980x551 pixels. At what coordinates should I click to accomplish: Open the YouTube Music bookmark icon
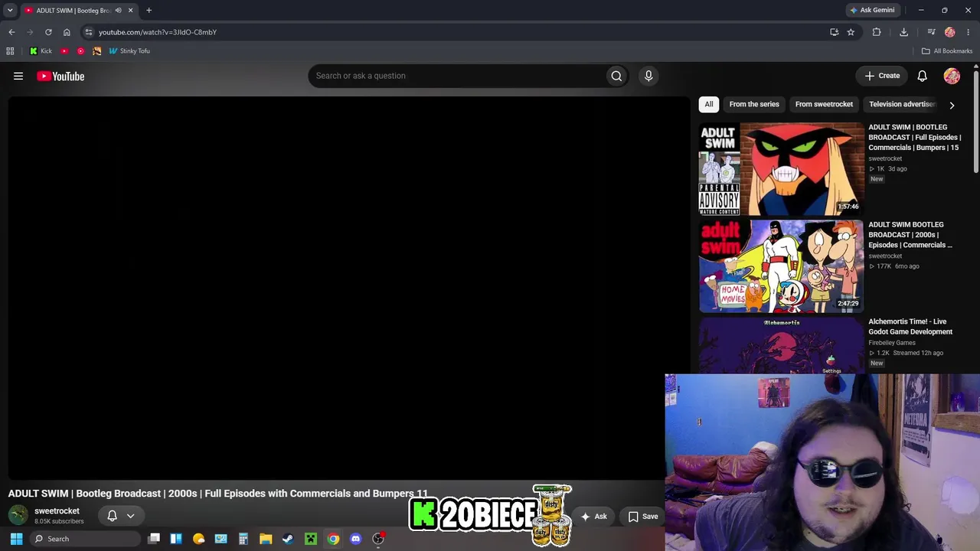(x=80, y=51)
